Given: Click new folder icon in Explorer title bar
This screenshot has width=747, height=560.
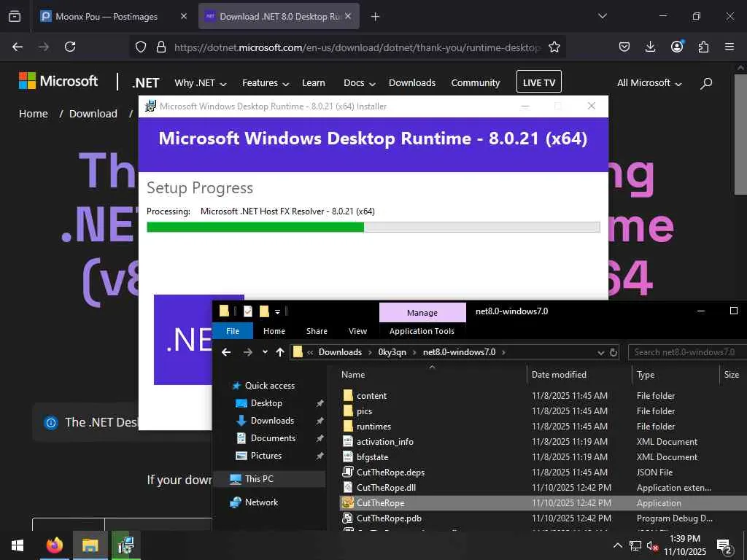Looking at the screenshot, I should tap(264, 311).
